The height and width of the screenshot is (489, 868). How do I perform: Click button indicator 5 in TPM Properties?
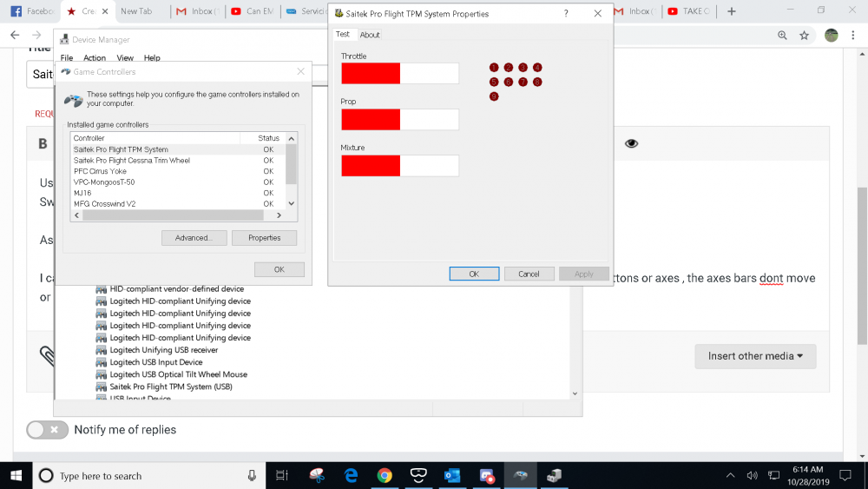pos(494,82)
